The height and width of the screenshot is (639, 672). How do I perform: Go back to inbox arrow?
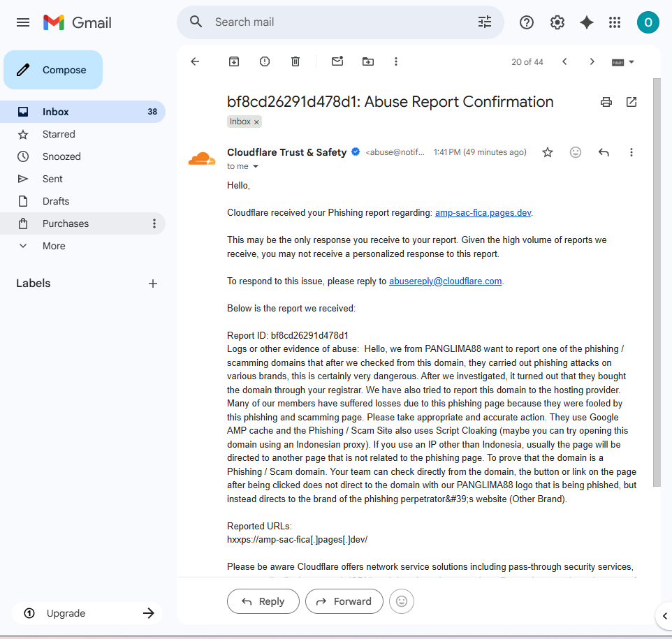pyautogui.click(x=195, y=61)
